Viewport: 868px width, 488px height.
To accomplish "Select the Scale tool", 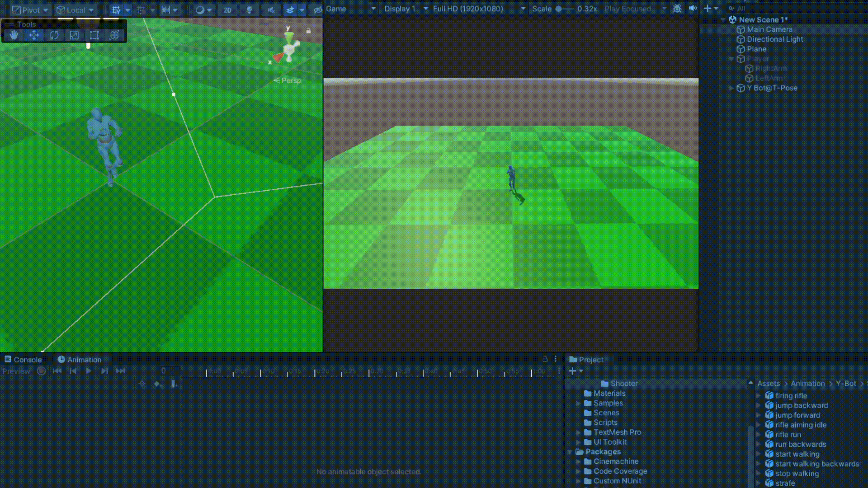I will click(74, 35).
